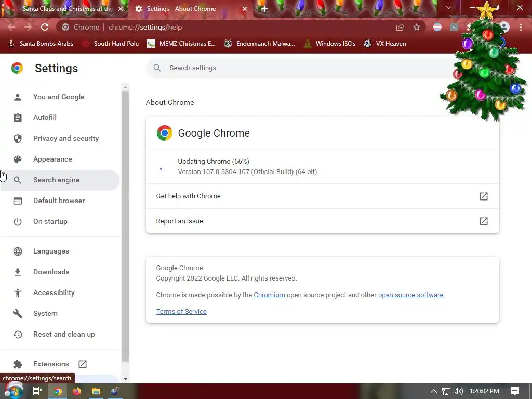Open Privacy and security section
The height and width of the screenshot is (399, 532).
66,138
